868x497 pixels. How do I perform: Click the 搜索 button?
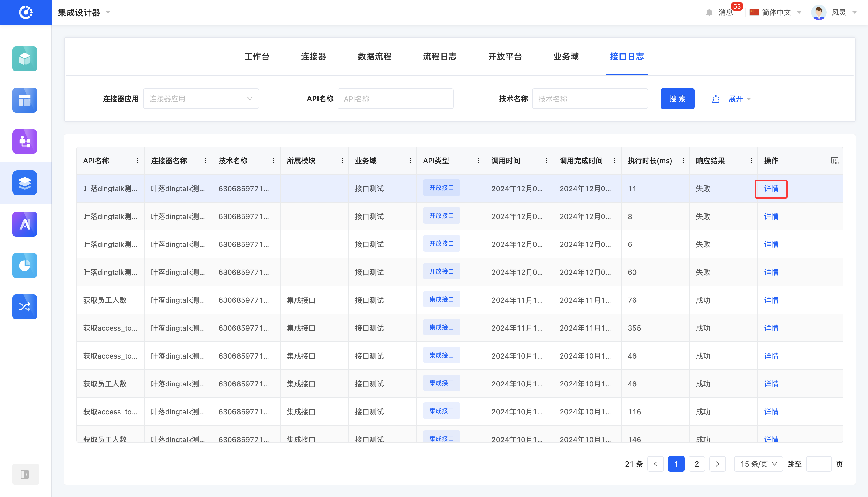coord(677,99)
